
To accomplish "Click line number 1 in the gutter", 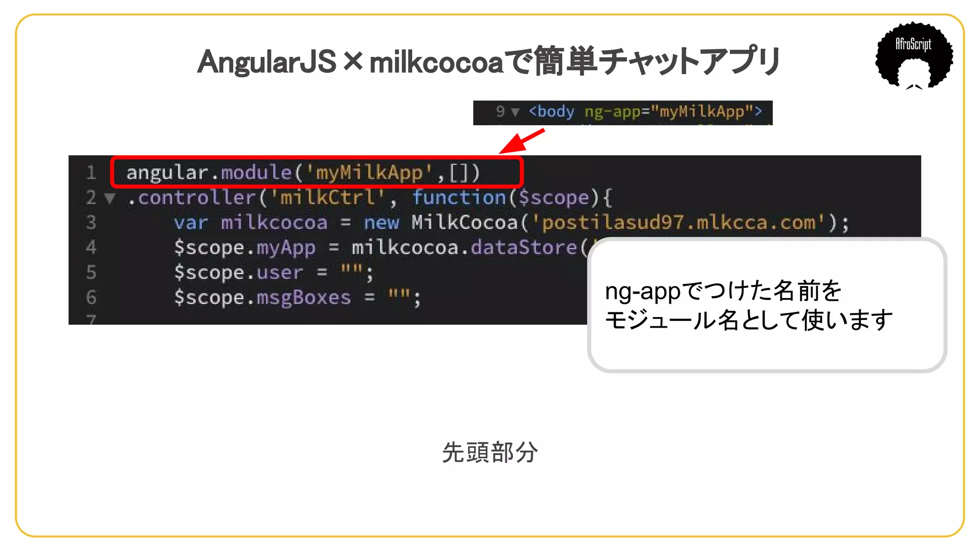I will tap(91, 173).
